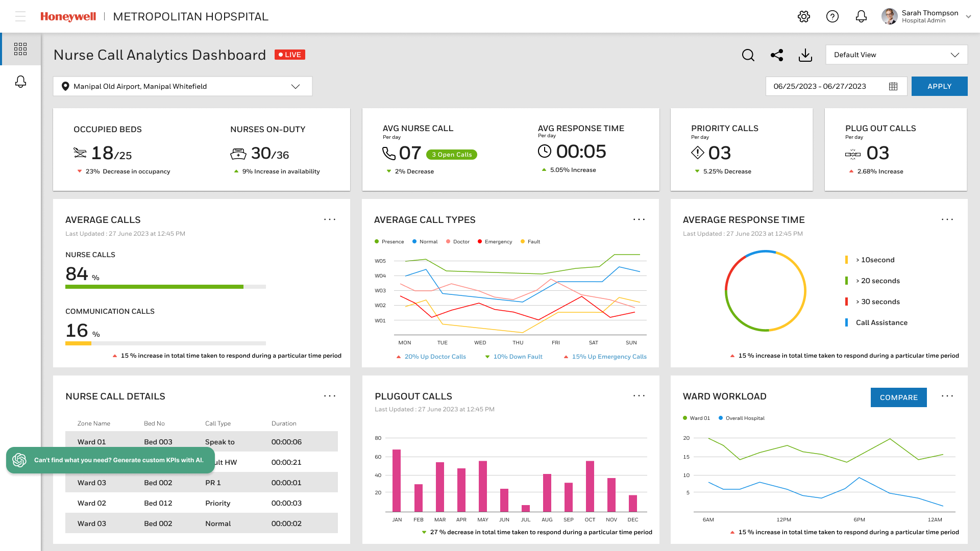This screenshot has height=551, width=980.
Task: Click the help question mark icon
Action: [x=832, y=16]
